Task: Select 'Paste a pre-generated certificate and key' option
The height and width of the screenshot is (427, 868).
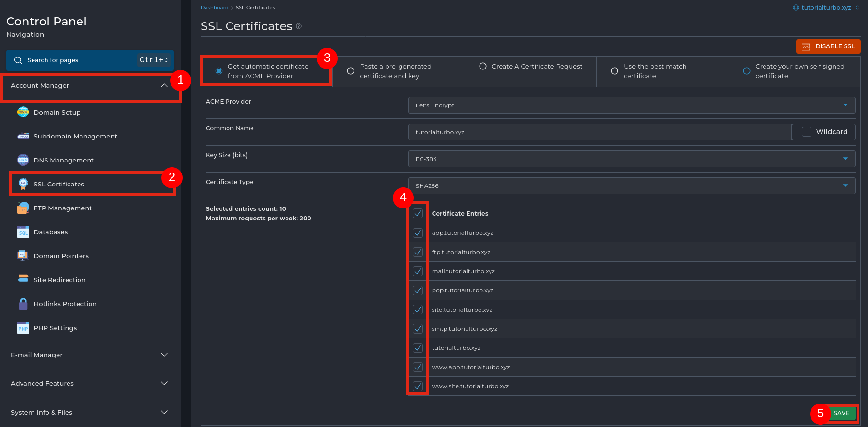Action: pos(351,71)
